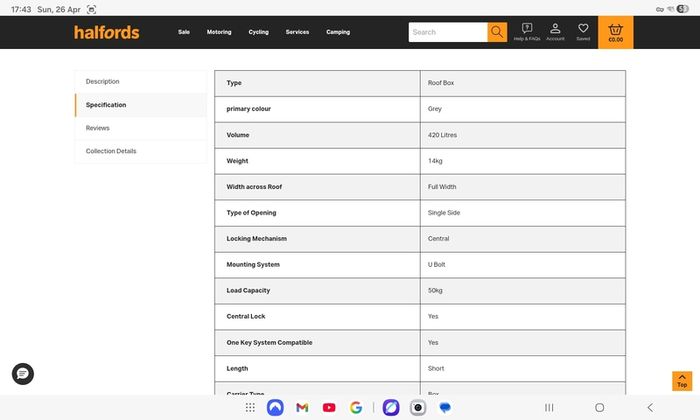700x420 pixels.
Task: Click the 'Short' length value
Action: pos(436,368)
